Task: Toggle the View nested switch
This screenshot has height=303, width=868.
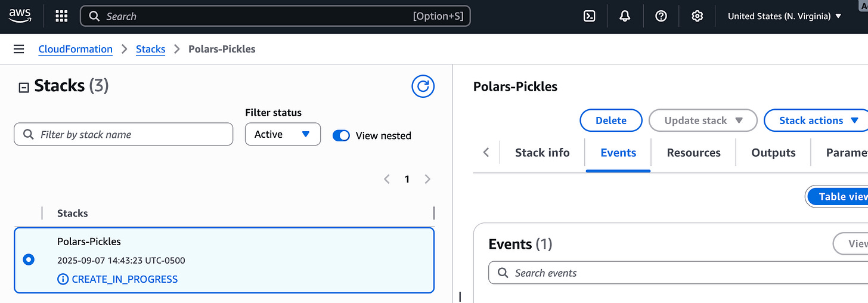Action: coord(341,135)
